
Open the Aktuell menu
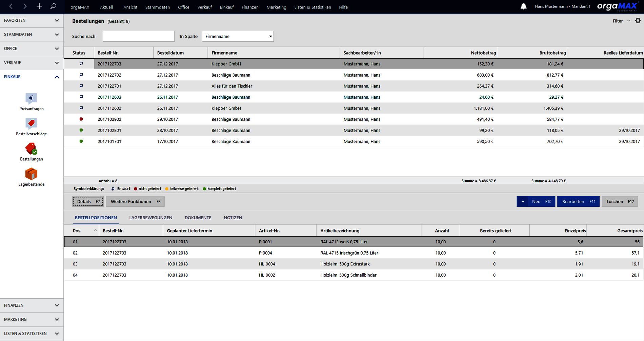106,7
